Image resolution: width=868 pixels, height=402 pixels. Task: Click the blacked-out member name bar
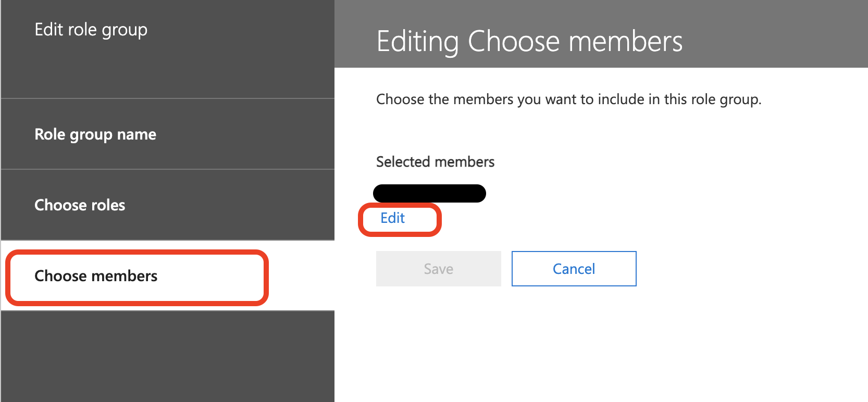point(429,193)
